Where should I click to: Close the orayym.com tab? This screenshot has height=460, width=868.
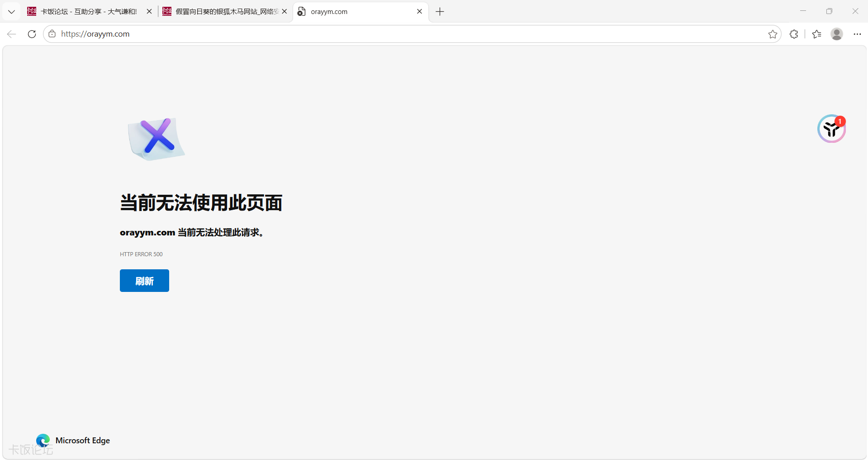419,12
